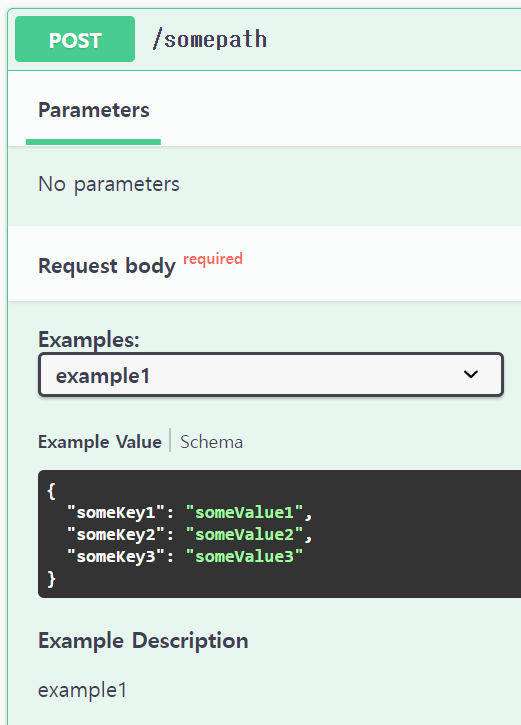Click the "someKey3" key in JSON
521x725 pixels.
coord(116,556)
